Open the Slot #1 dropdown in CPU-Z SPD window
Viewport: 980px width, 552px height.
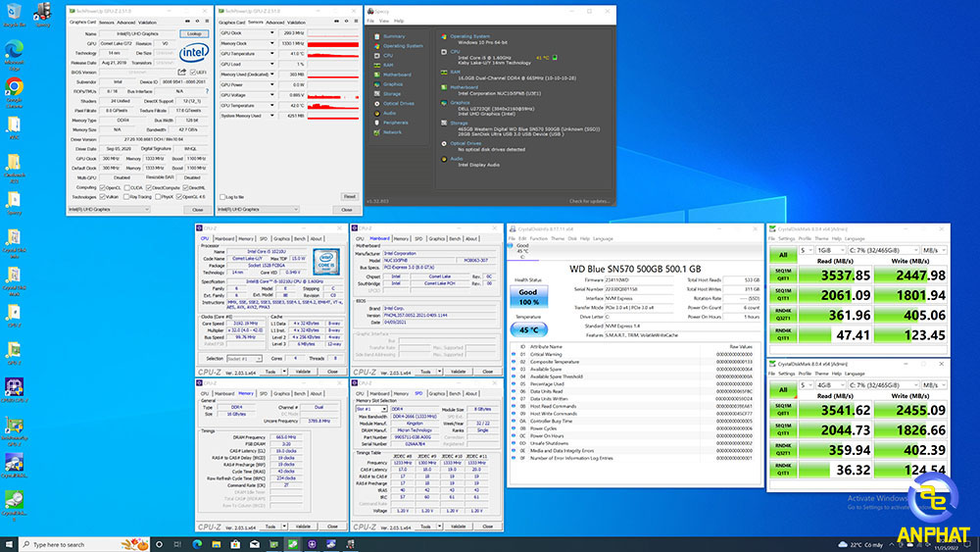[371, 409]
